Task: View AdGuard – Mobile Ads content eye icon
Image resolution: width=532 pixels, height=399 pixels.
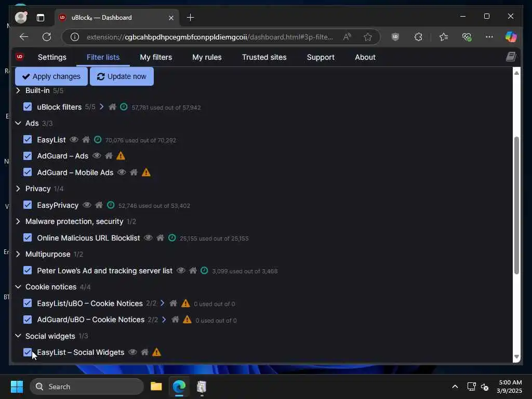Action: click(x=122, y=172)
